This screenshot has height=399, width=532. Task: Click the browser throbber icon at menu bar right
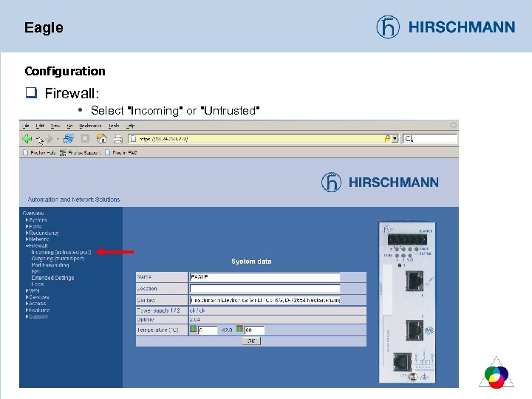(453, 126)
